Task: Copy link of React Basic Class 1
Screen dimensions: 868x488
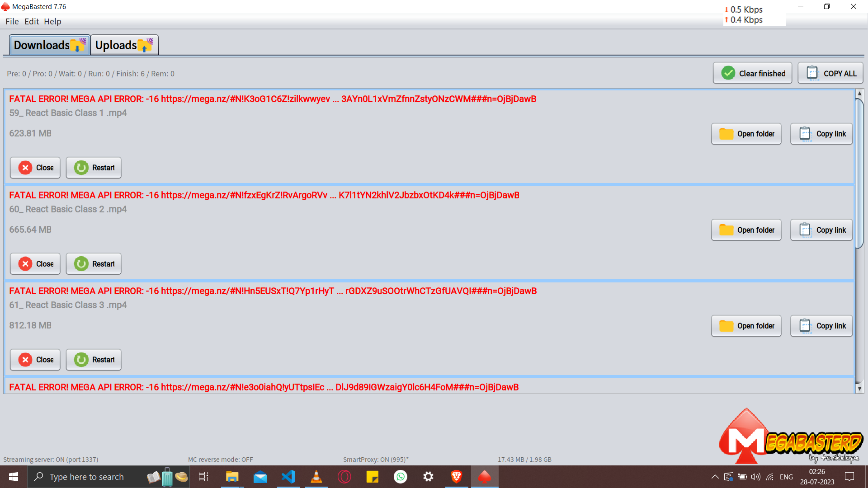Action: pos(821,134)
